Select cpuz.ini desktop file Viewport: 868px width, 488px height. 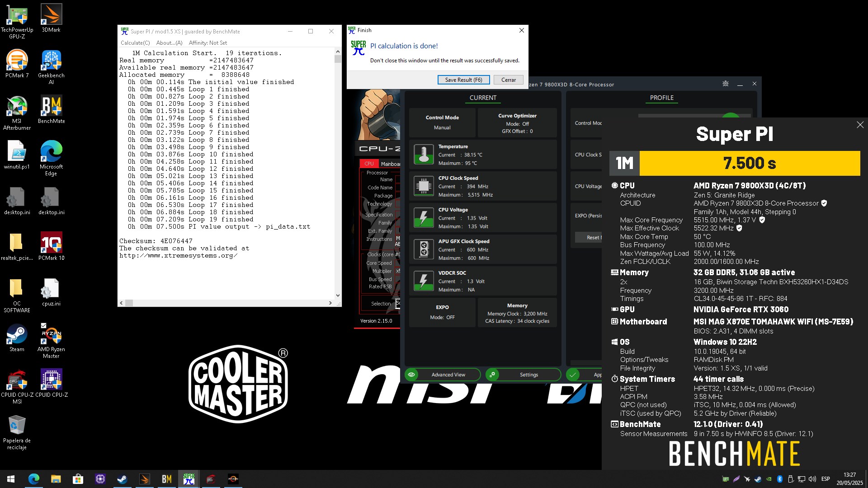[x=51, y=292]
